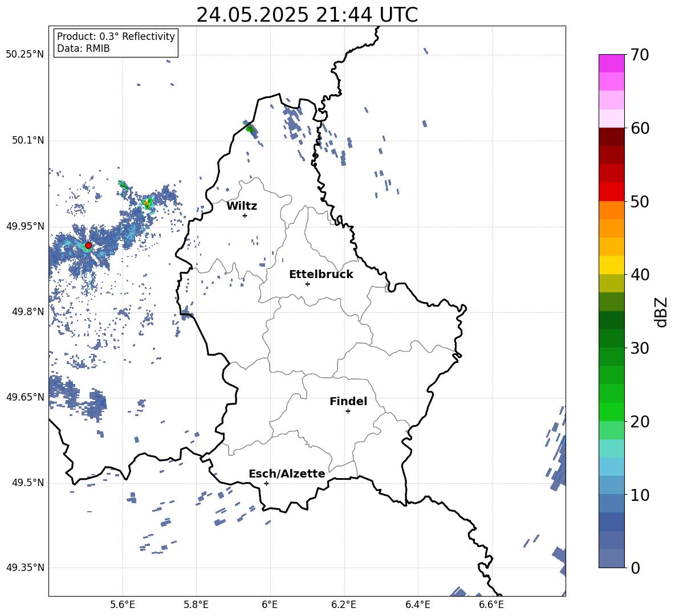The image size is (675, 616).
Task: Click the 49.5°N latitude label
Action: [28, 483]
